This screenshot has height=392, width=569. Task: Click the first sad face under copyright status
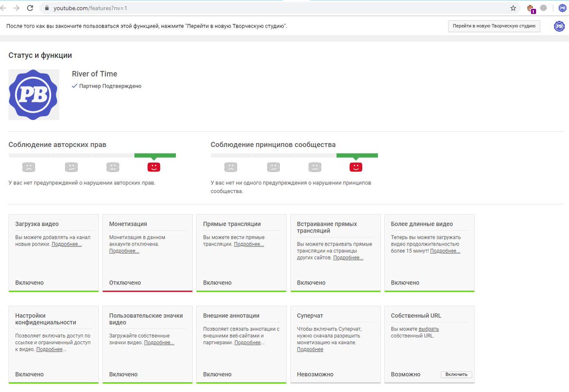[29, 167]
